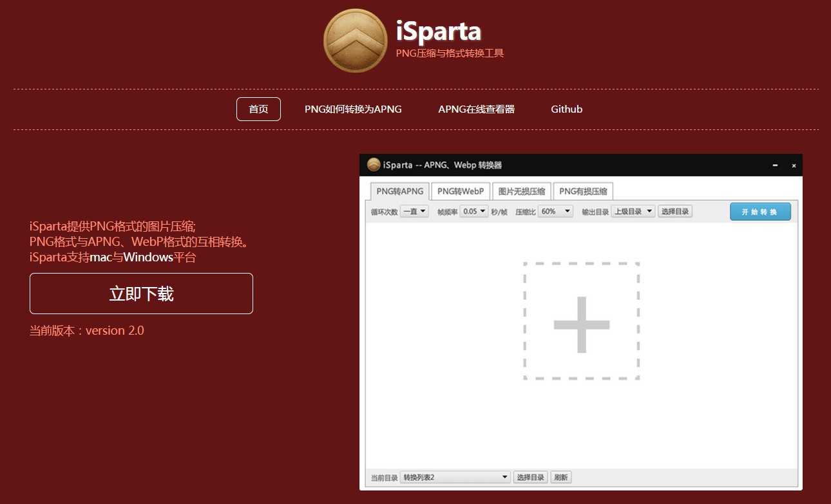This screenshot has height=504, width=831.
Task: Click the iSparta shield logo
Action: tap(355, 40)
